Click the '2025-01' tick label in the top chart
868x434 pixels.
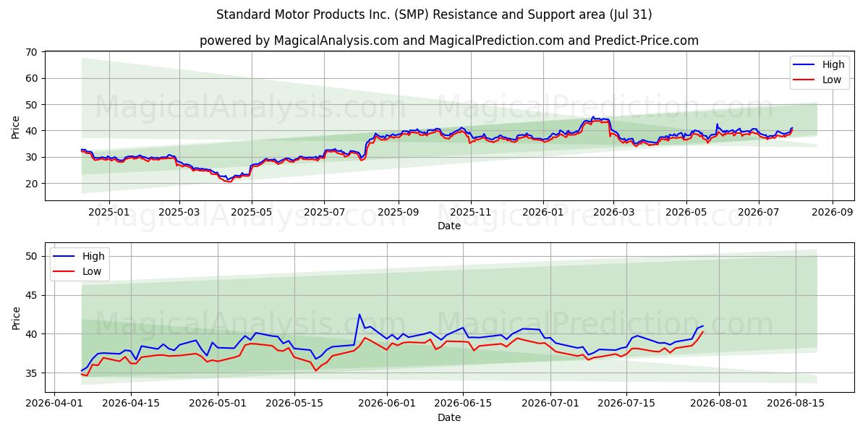(109, 213)
